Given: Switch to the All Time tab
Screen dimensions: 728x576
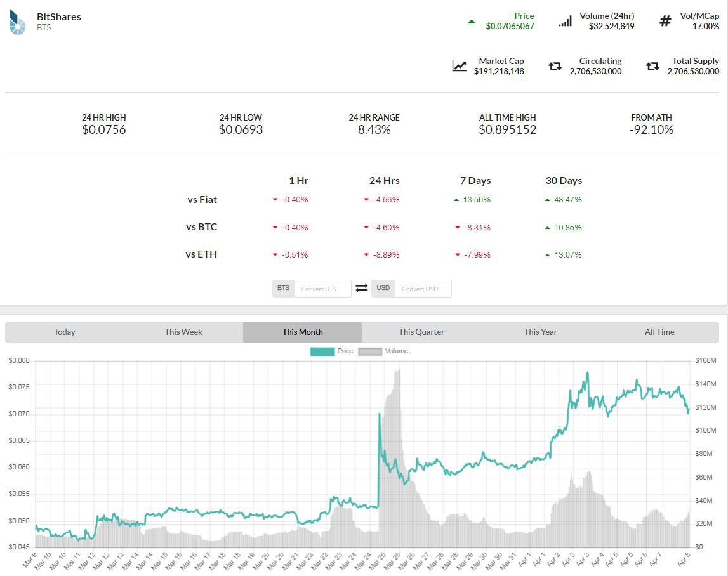Looking at the screenshot, I should (659, 332).
